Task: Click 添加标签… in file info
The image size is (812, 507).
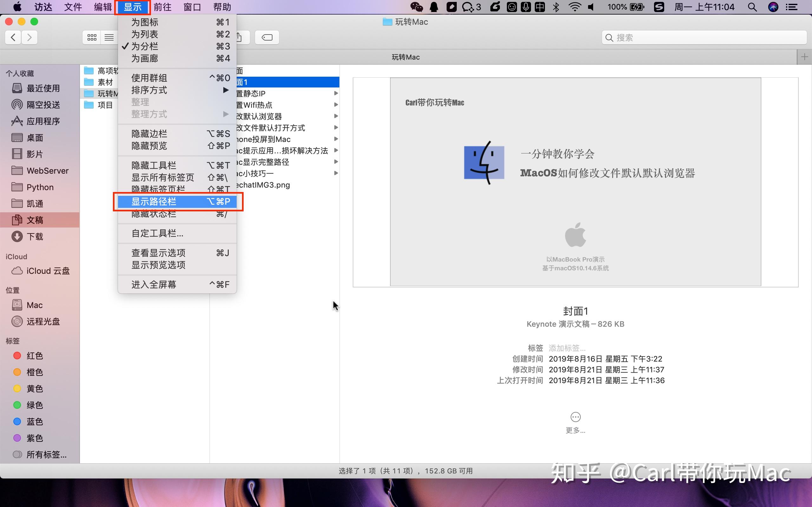Action: (566, 348)
